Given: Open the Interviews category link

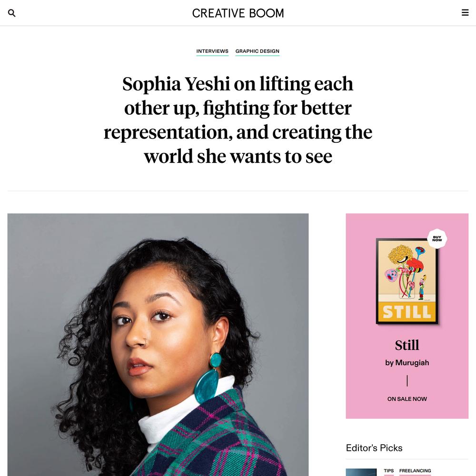Looking at the screenshot, I should [x=212, y=51].
